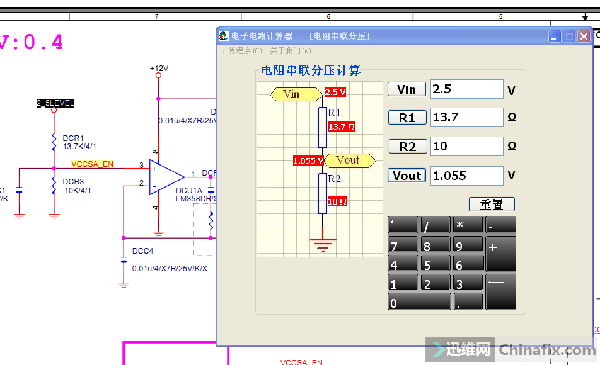Focus the Vout field showing 1.055

coord(466,176)
